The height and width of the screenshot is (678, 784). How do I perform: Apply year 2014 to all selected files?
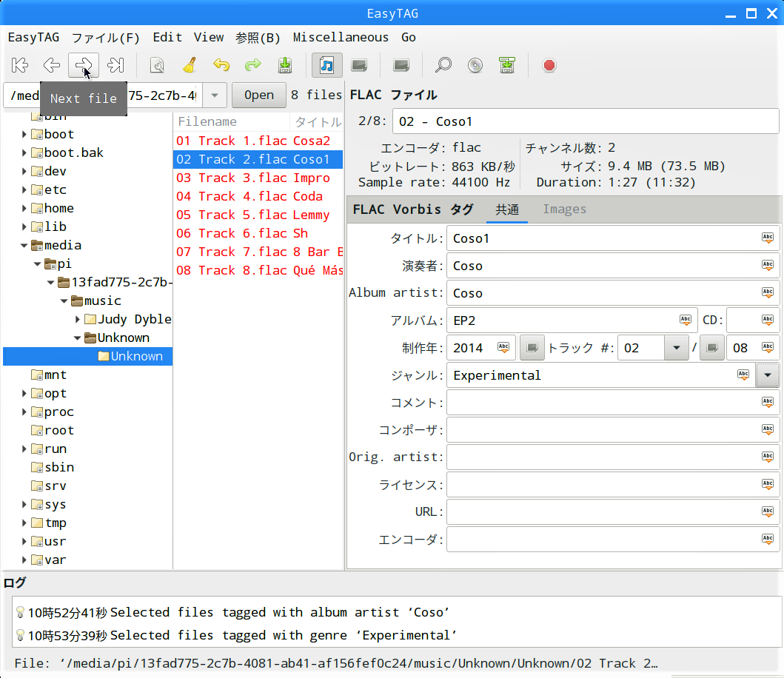tap(503, 347)
